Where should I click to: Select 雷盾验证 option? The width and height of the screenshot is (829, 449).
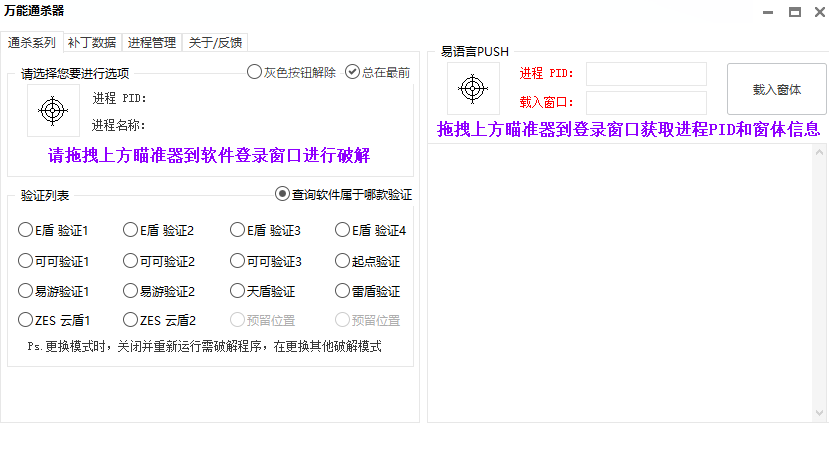[368, 291]
